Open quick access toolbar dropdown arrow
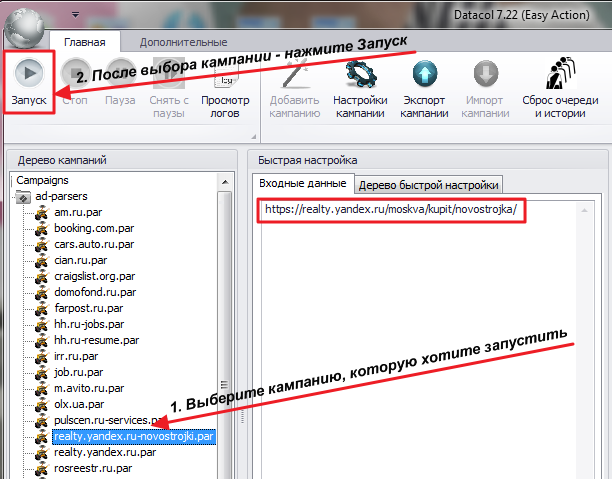 (x=75, y=15)
